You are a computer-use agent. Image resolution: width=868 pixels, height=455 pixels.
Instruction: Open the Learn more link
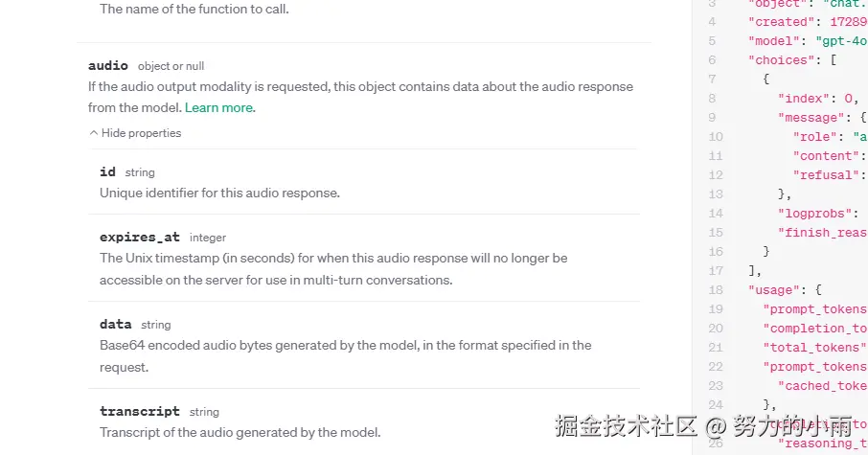[x=219, y=107]
